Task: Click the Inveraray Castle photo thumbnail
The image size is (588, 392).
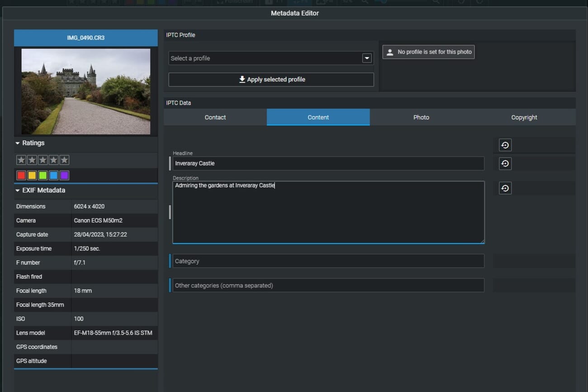Action: pos(85,91)
